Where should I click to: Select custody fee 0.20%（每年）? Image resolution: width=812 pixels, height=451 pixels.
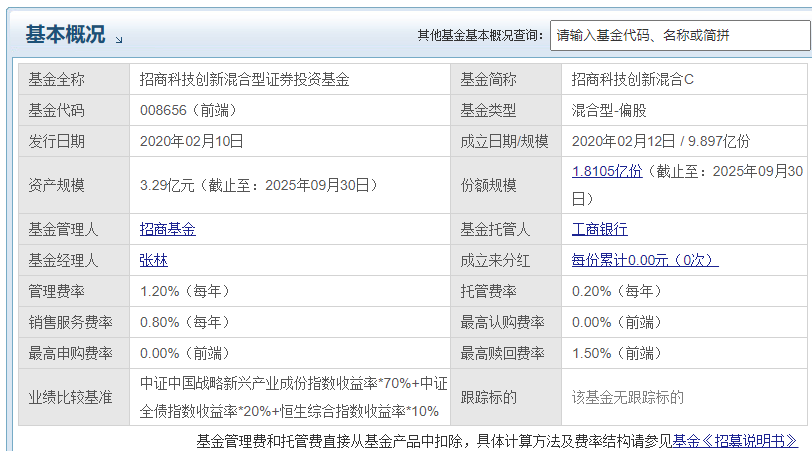616,291
